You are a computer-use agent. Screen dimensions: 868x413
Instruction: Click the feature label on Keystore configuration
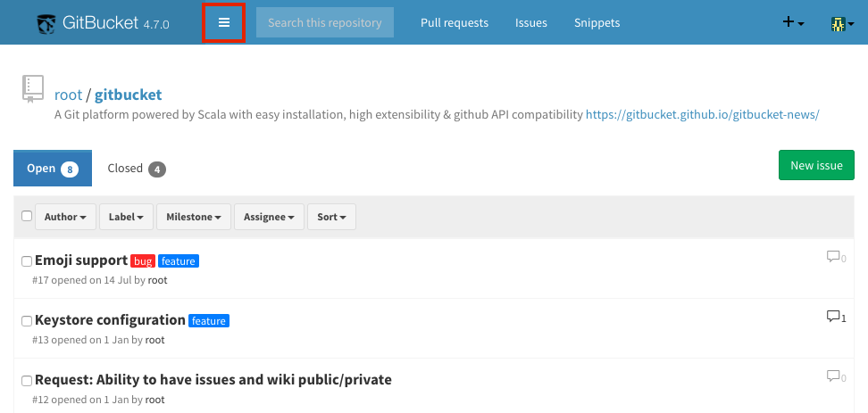209,320
